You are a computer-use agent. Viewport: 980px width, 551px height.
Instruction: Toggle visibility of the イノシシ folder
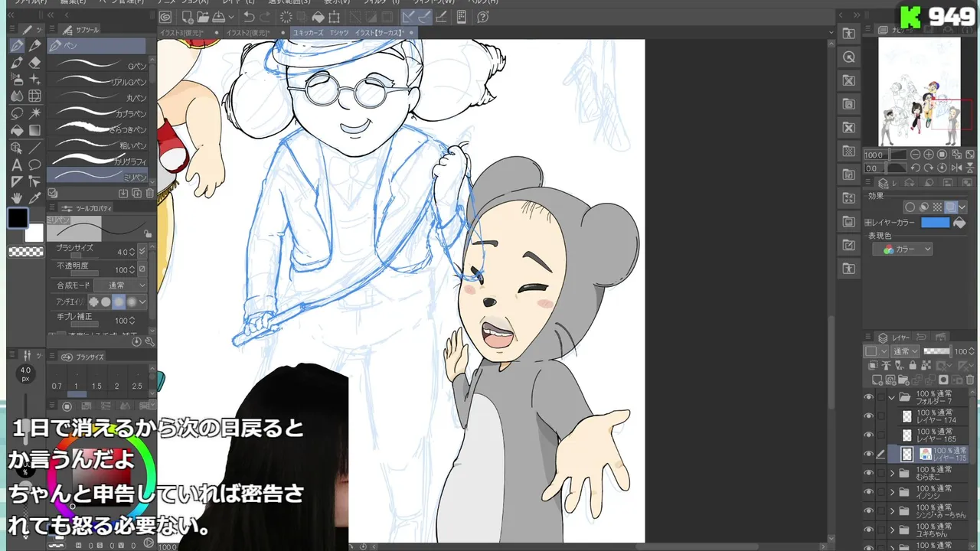pyautogui.click(x=868, y=492)
